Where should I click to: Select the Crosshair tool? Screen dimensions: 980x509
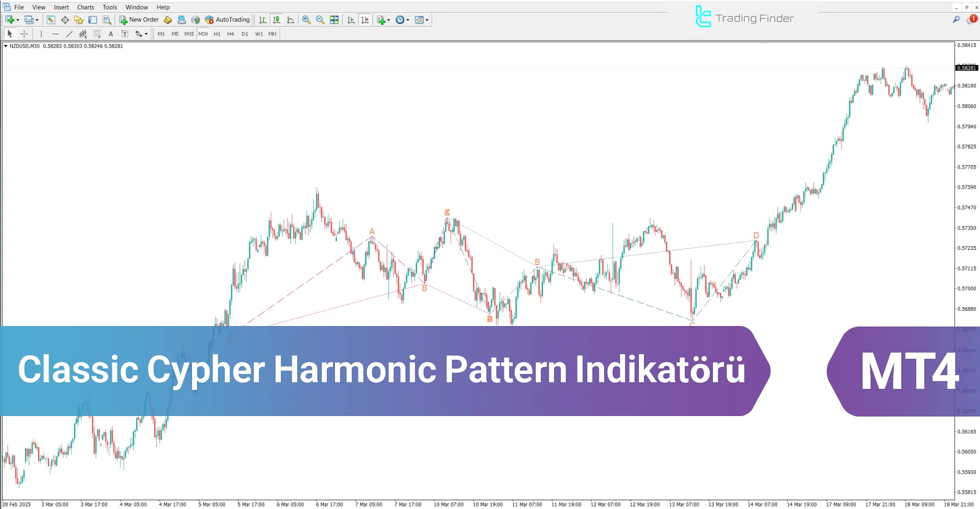coord(24,34)
